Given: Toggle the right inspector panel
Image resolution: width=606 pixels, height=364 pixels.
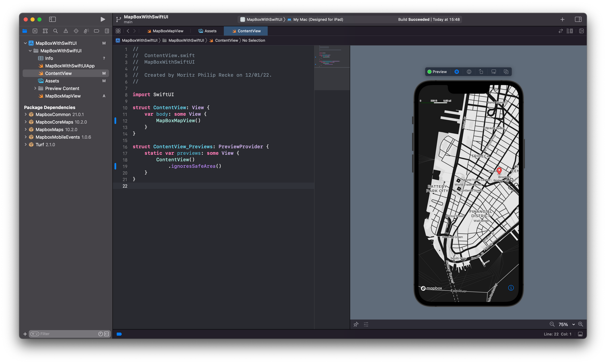Looking at the screenshot, I should [578, 19].
